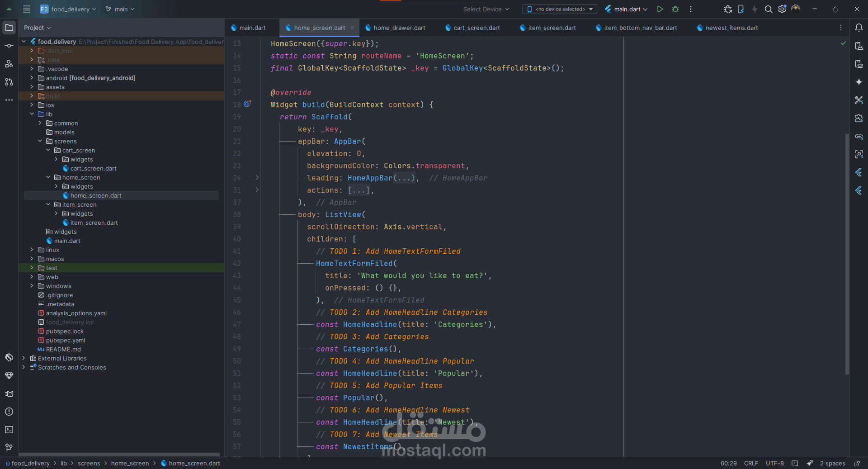Open the Problems tool window

coord(9,412)
